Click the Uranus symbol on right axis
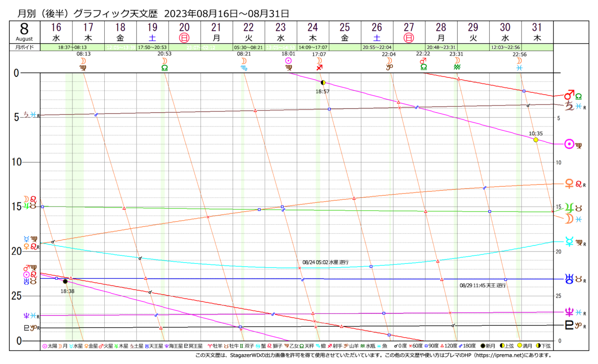598x364 pixels. (569, 279)
